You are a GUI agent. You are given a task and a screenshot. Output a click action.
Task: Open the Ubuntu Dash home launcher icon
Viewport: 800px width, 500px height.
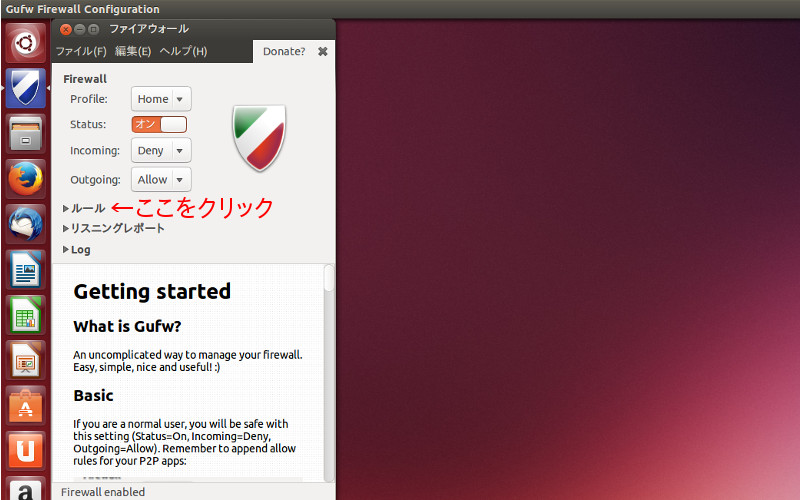tap(26, 43)
